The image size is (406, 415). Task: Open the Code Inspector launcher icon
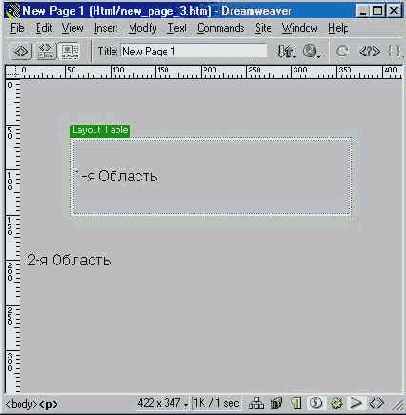click(x=376, y=404)
